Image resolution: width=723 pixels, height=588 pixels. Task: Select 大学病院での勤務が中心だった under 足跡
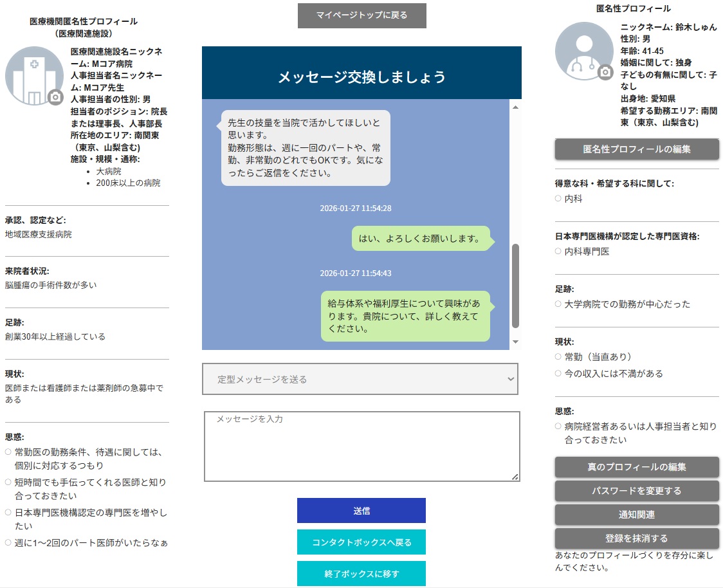(x=556, y=304)
